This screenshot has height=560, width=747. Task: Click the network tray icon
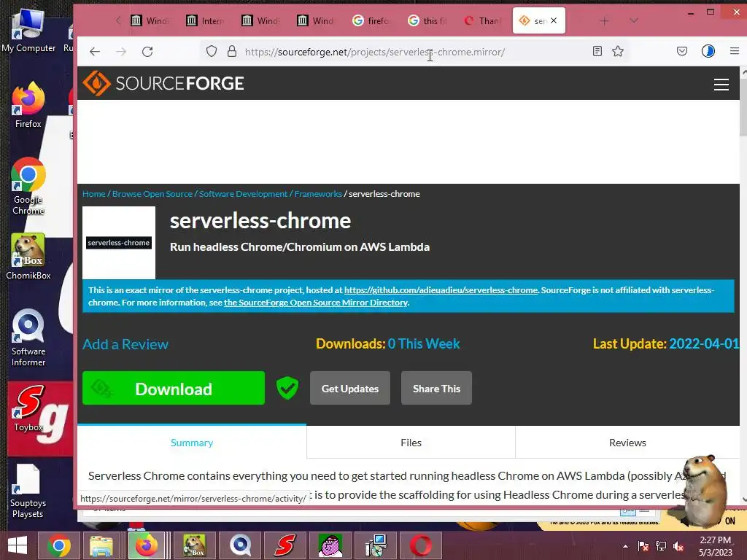[661, 546]
